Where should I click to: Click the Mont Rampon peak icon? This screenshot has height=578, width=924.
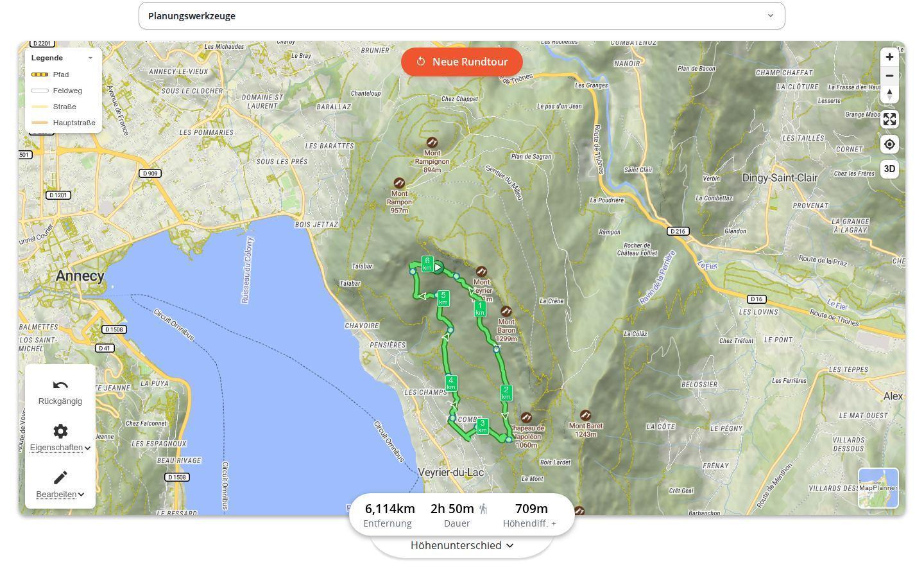coord(399,183)
